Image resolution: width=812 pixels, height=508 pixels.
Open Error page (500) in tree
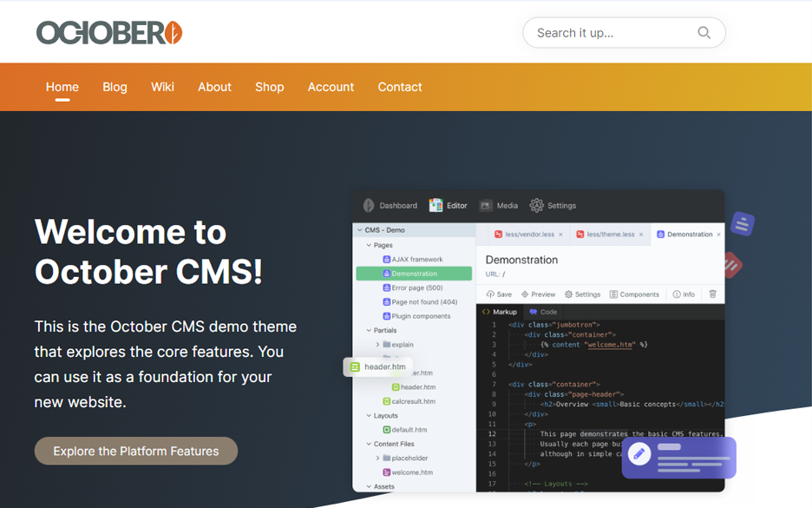(x=413, y=287)
